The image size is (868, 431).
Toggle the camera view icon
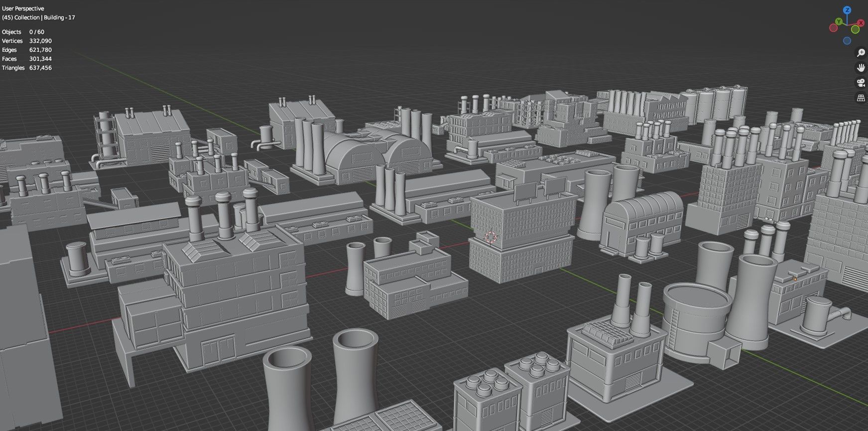861,83
